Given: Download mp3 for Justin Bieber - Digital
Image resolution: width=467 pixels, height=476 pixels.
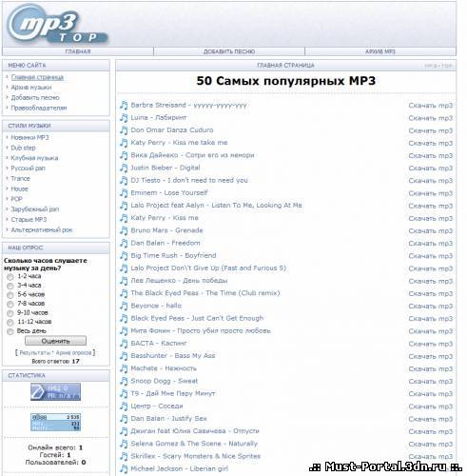Looking at the screenshot, I should click(x=430, y=169).
